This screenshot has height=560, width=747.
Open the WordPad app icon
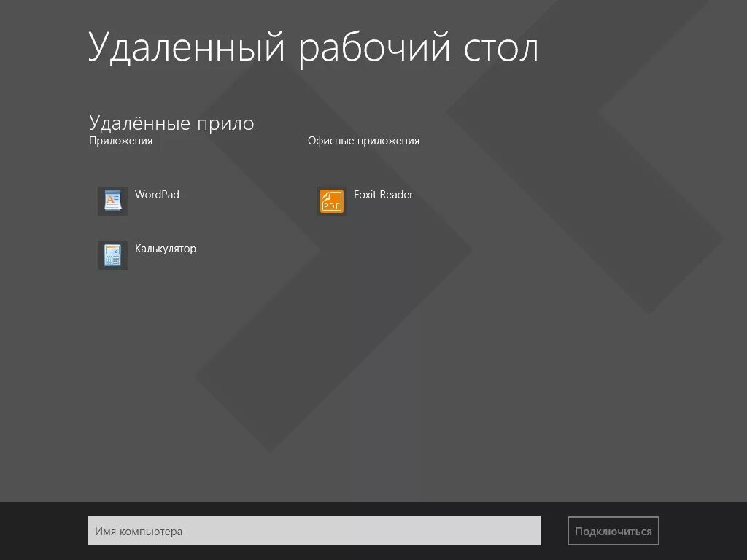pyautogui.click(x=113, y=201)
